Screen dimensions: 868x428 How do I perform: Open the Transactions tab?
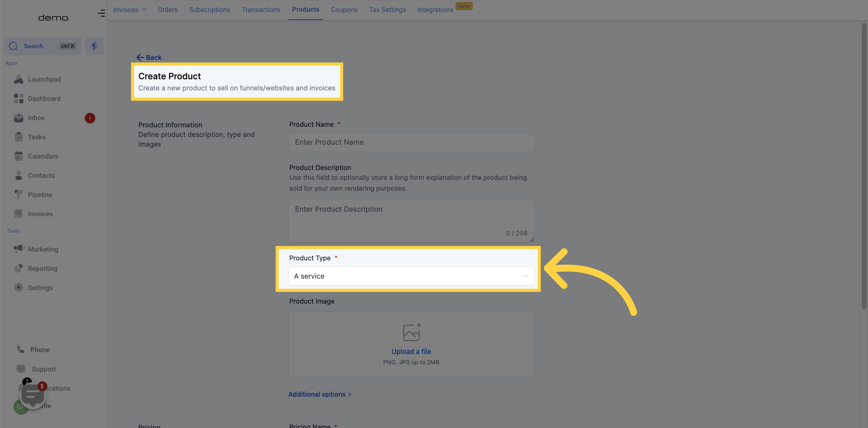pyautogui.click(x=261, y=10)
